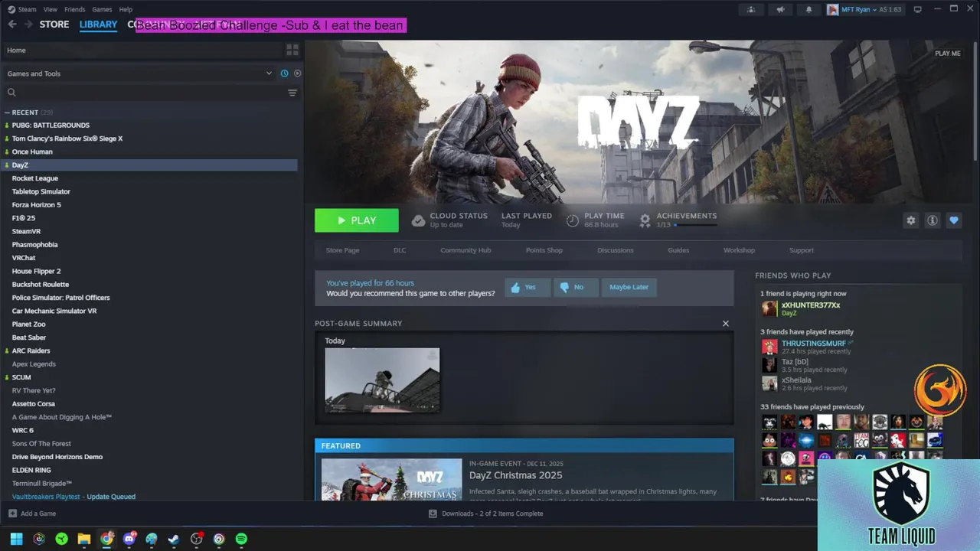This screenshot has height=551, width=980.
Task: Open the collections grid view icon
Action: [292, 50]
